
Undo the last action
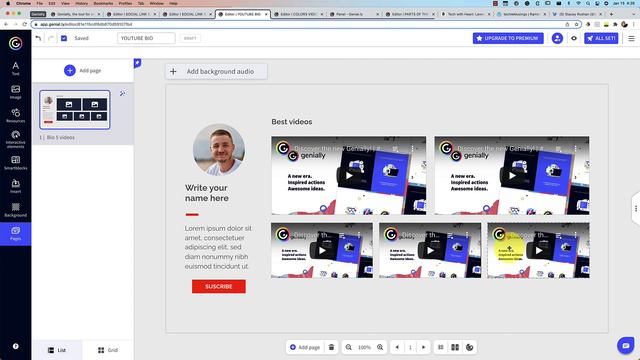[x=38, y=38]
